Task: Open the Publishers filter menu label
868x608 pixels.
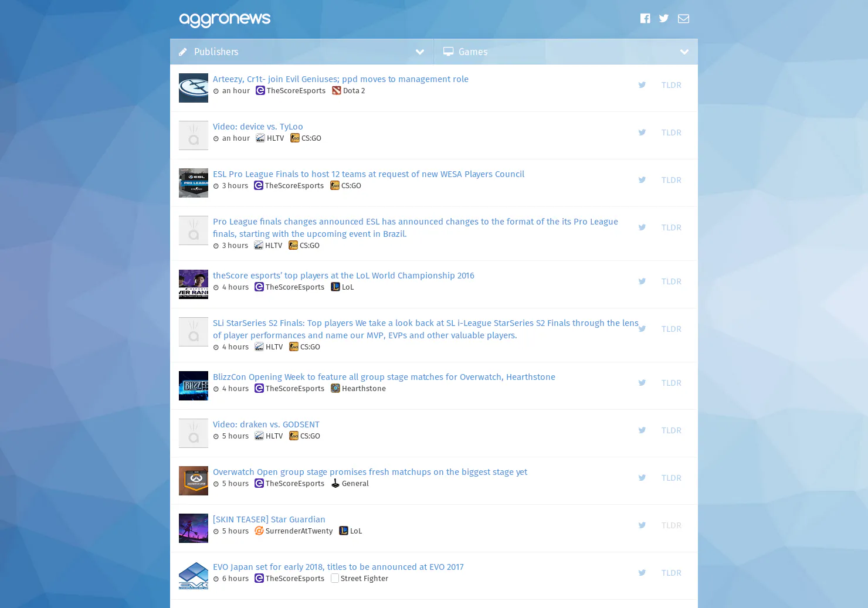Action: tap(216, 52)
